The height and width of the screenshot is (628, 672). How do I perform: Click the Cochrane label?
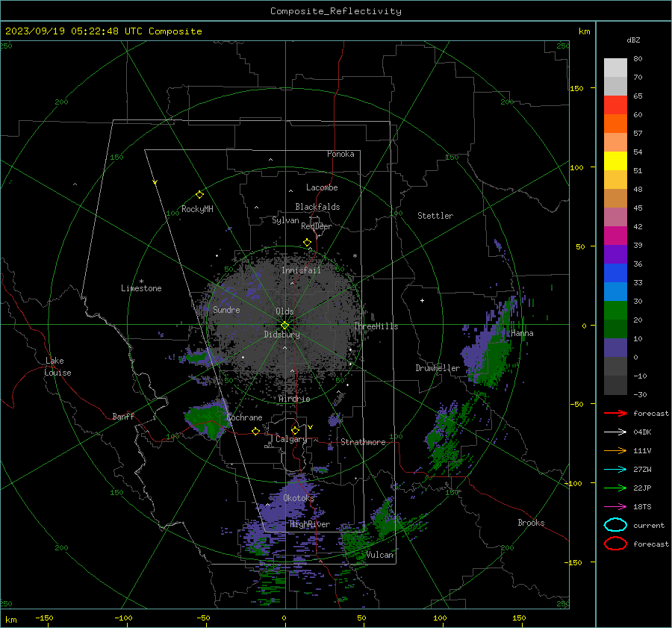point(244,417)
